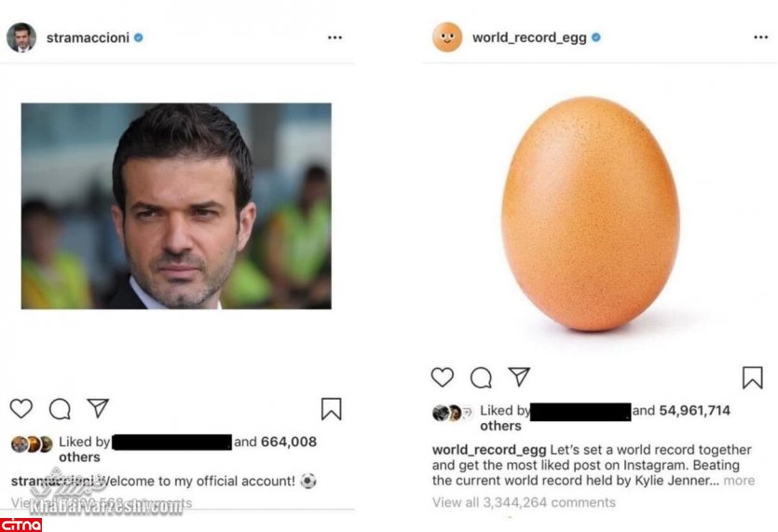This screenshot has height=532, width=778.
Task: Open the stramaccioni portrait photo
Action: tap(176, 206)
